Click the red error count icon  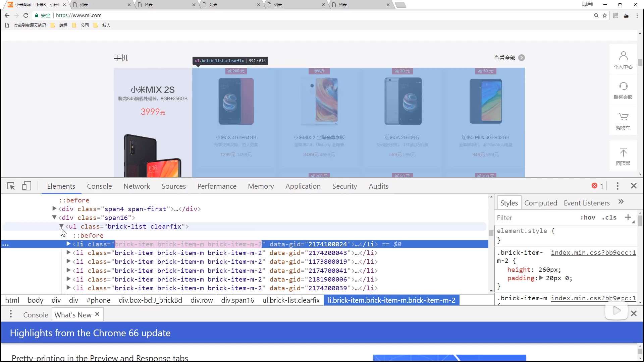pos(594,186)
